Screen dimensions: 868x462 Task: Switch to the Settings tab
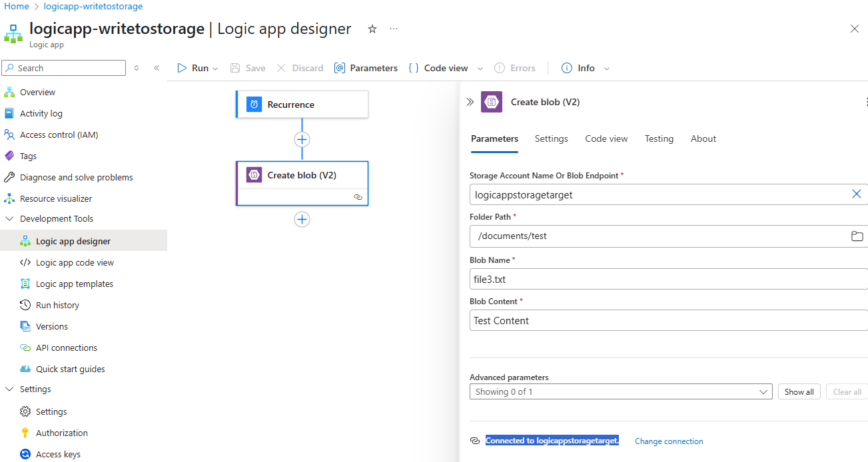(x=551, y=139)
